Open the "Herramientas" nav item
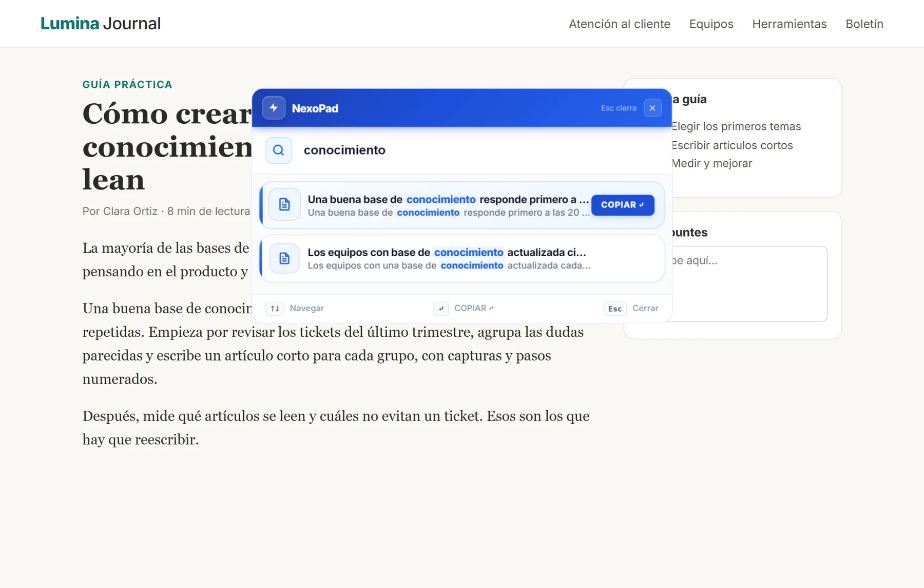The height and width of the screenshot is (588, 924). coord(790,24)
